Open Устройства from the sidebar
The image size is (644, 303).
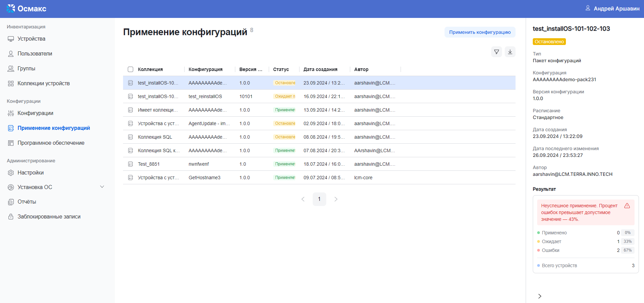point(31,39)
